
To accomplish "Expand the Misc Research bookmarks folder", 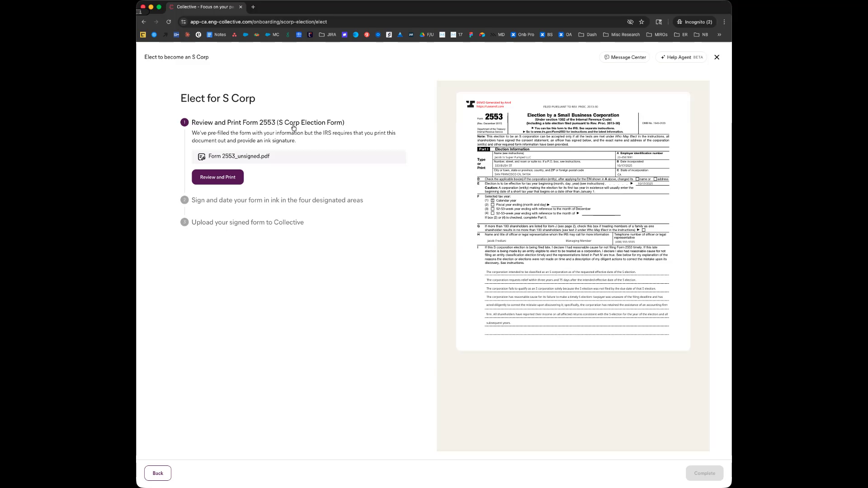I will pyautogui.click(x=621, y=34).
